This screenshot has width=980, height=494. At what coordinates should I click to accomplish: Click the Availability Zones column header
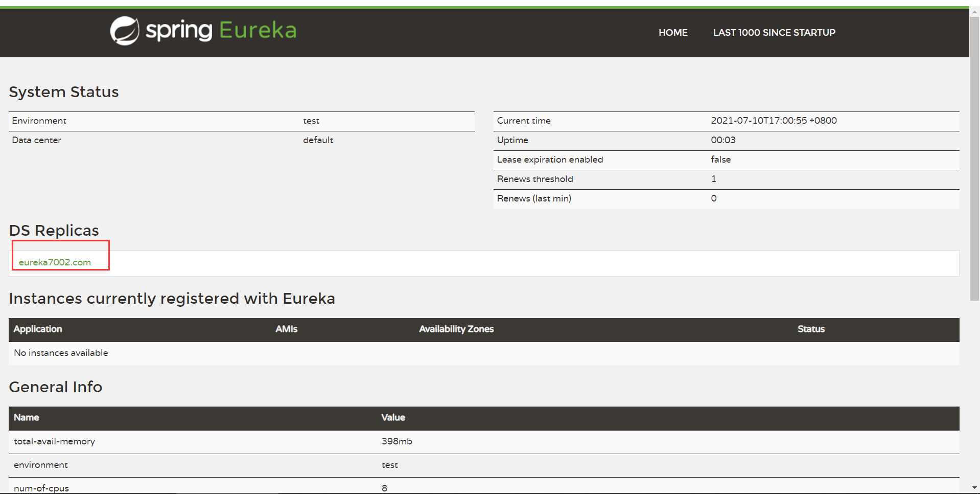point(456,329)
